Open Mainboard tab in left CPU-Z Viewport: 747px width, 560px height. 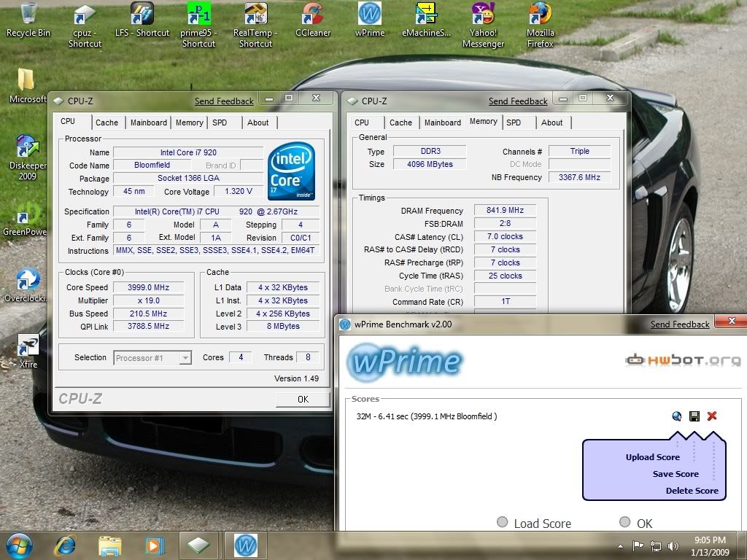[x=149, y=122]
